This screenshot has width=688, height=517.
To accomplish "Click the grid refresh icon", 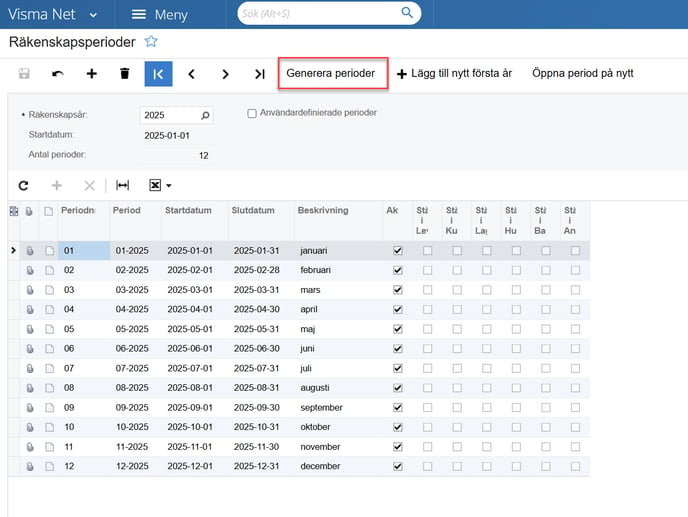I will 23,185.
